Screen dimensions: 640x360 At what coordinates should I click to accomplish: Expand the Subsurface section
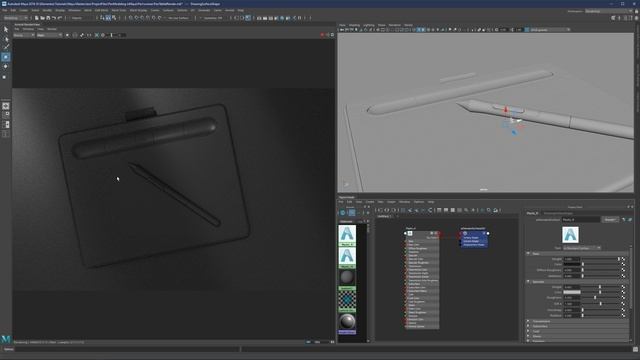pos(528,326)
